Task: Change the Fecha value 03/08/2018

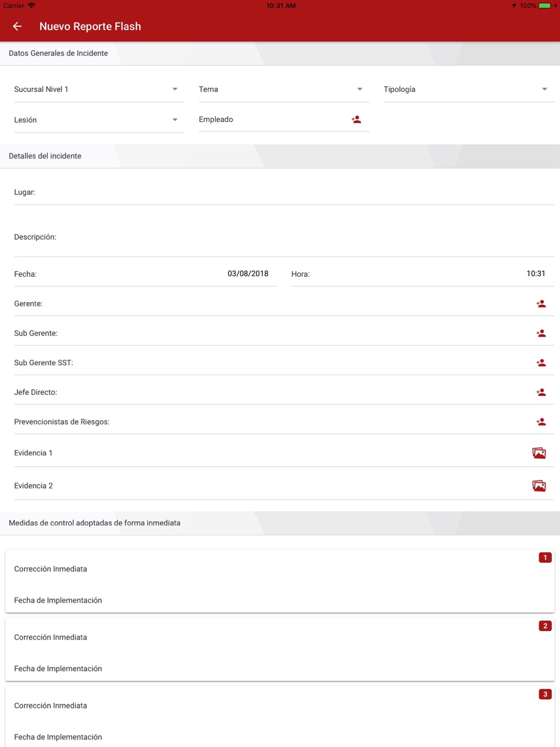Action: [x=248, y=274]
